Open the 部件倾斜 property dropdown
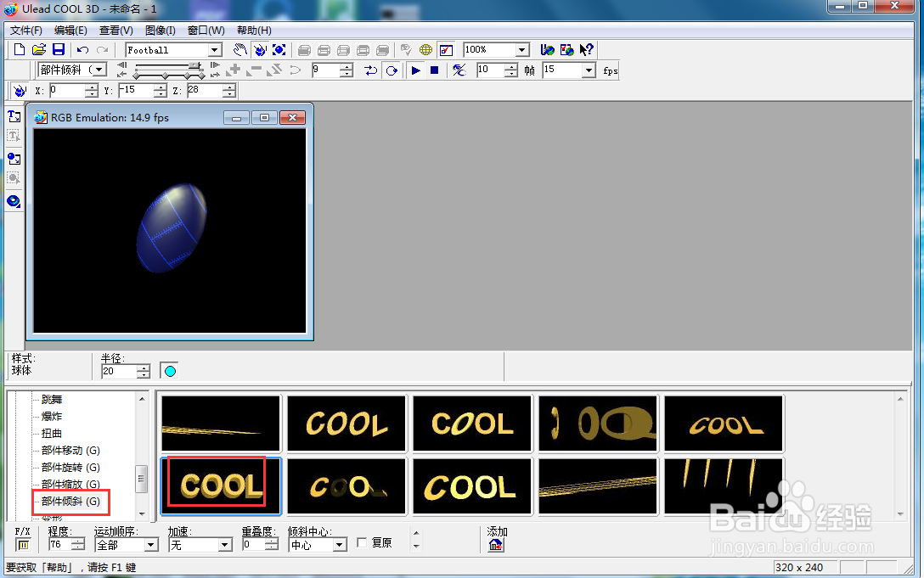Viewport: 924px width, 578px height. 99,70
